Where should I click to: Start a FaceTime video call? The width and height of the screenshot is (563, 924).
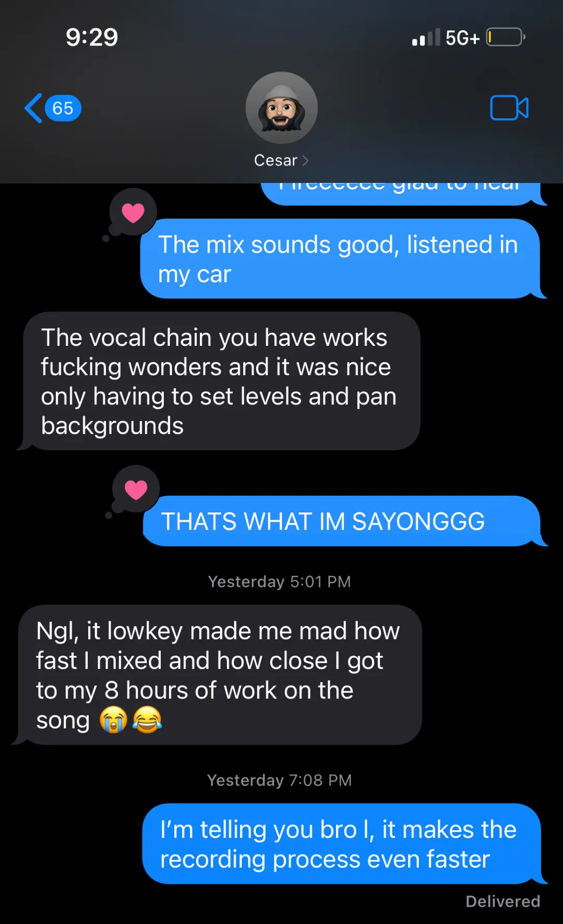pos(509,108)
